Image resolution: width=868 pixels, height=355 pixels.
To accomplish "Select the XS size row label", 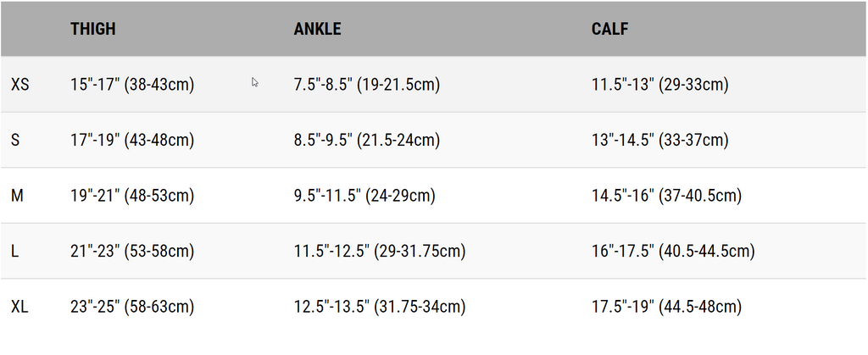I will click(x=20, y=85).
